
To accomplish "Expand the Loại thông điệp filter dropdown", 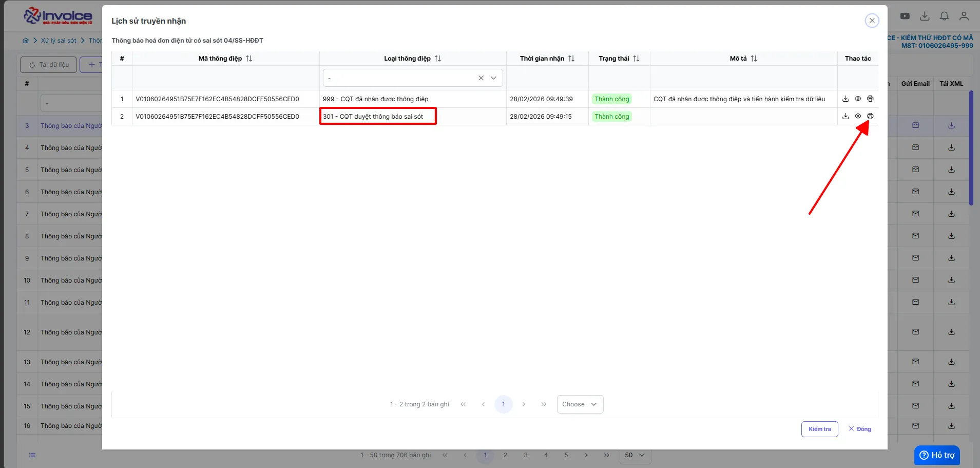I will (493, 78).
